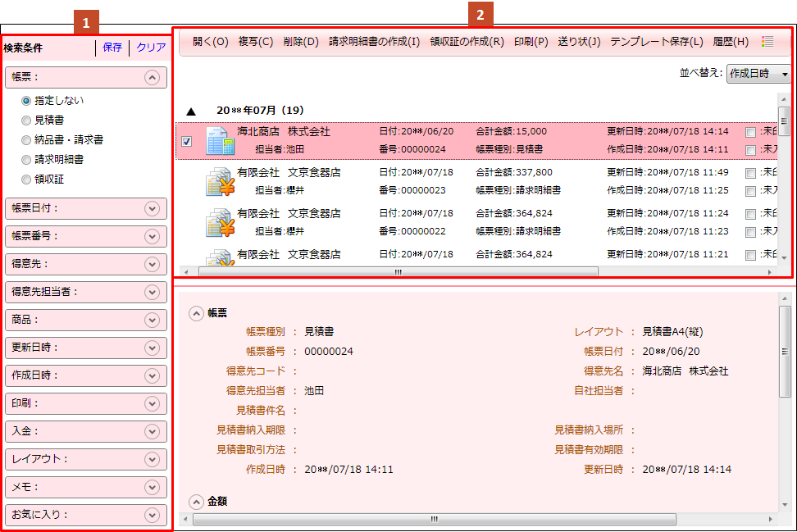Click the invoice icon for document 00000023
Screen dimensions: 797x532
pyautogui.click(x=219, y=181)
